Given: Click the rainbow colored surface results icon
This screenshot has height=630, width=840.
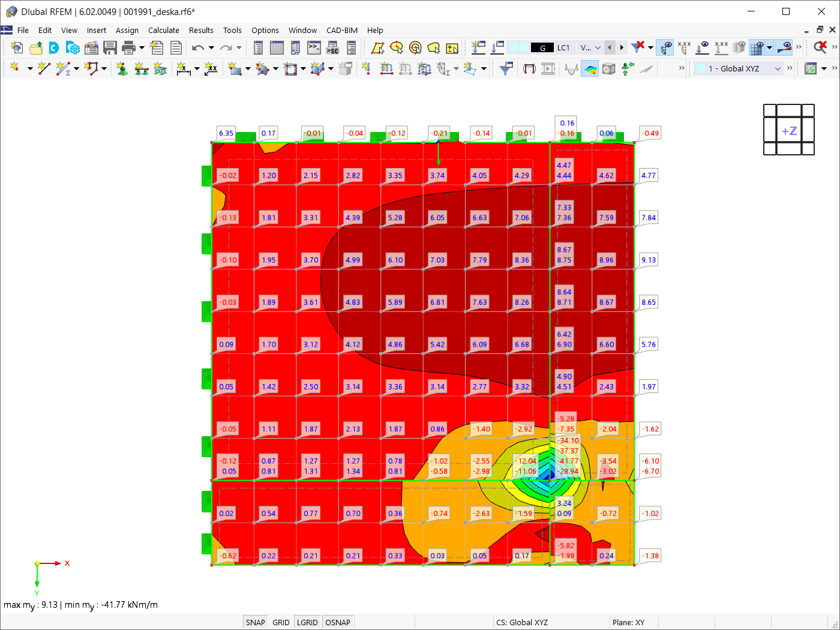Looking at the screenshot, I should point(589,68).
